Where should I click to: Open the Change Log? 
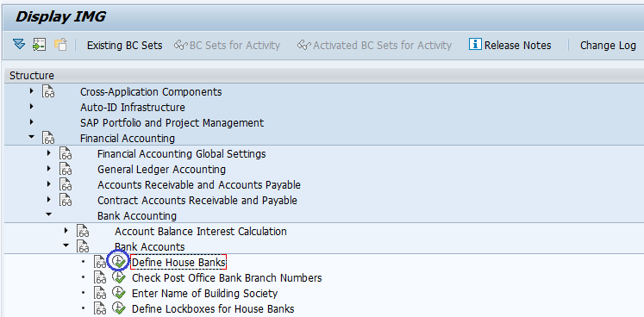pos(608,45)
